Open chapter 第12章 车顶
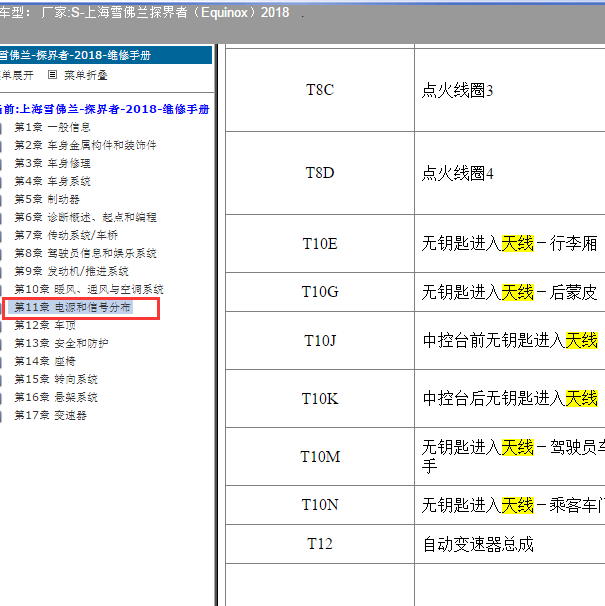 45,325
